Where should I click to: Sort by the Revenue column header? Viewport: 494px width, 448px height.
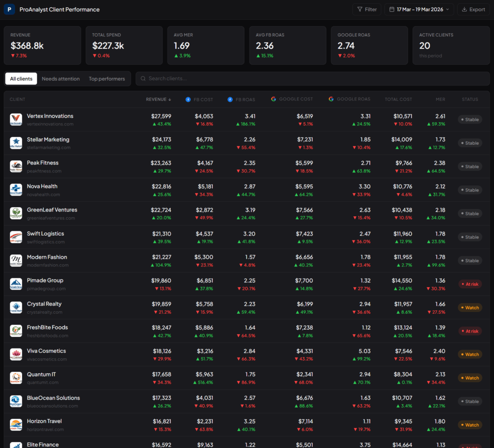pos(158,99)
